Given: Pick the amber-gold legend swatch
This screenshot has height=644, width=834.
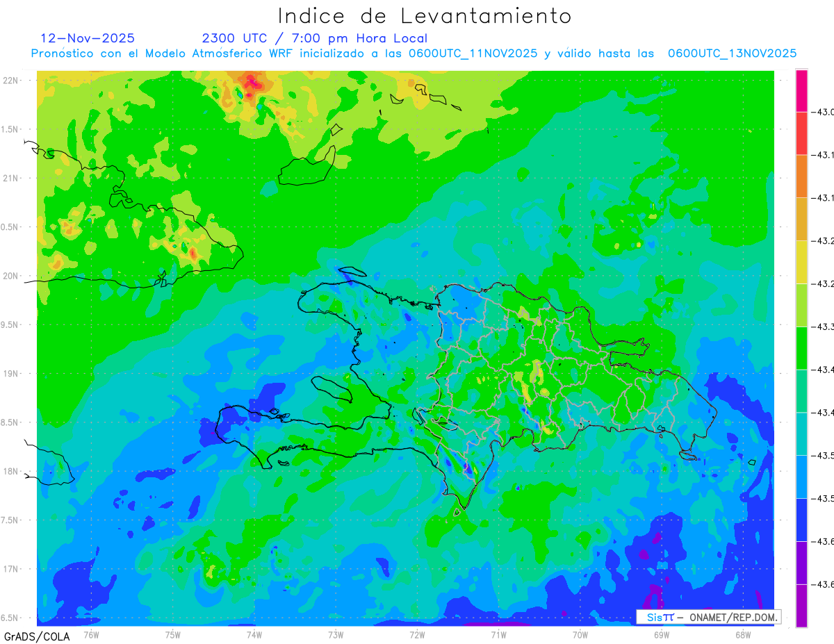Looking at the screenshot, I should (801, 219).
